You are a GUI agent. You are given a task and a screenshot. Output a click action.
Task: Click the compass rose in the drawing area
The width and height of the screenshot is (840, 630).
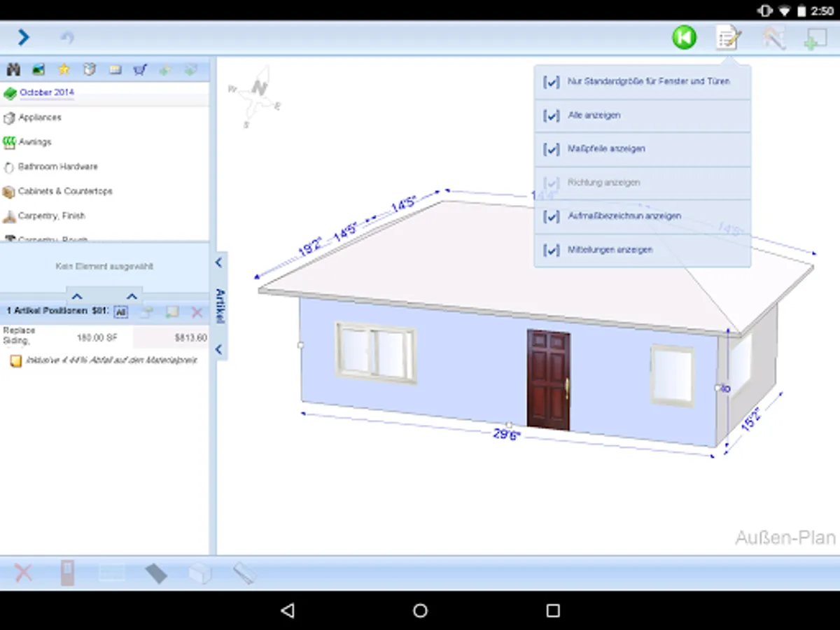pyautogui.click(x=256, y=97)
